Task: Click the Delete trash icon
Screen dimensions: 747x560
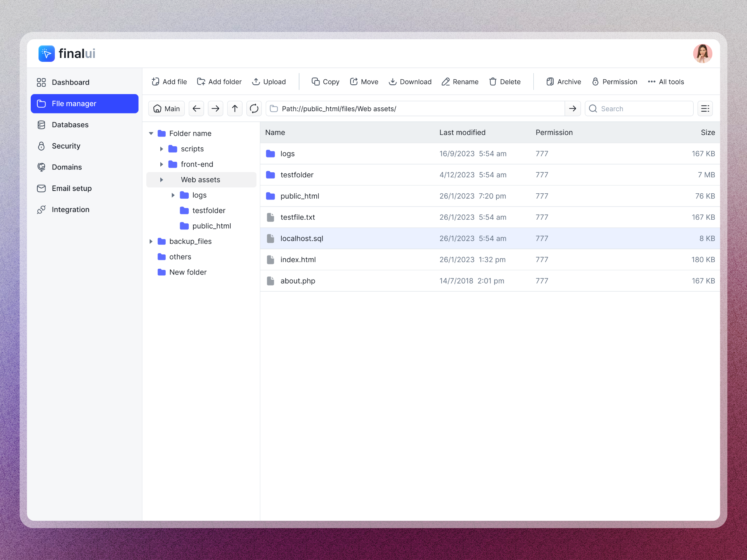Action: click(x=493, y=82)
